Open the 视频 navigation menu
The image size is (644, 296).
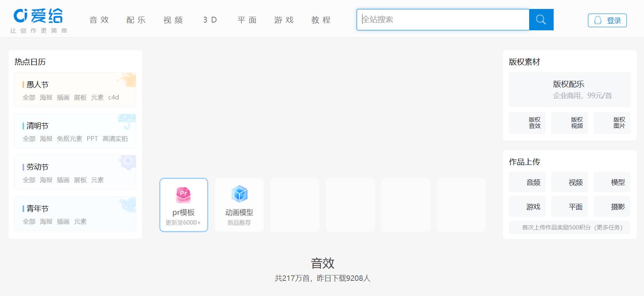tap(173, 20)
